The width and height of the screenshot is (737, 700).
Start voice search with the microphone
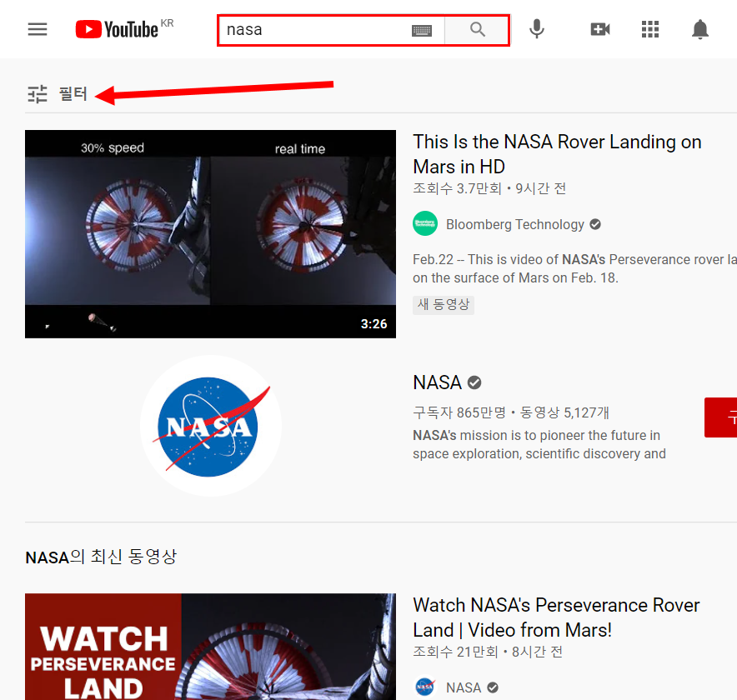point(536,29)
